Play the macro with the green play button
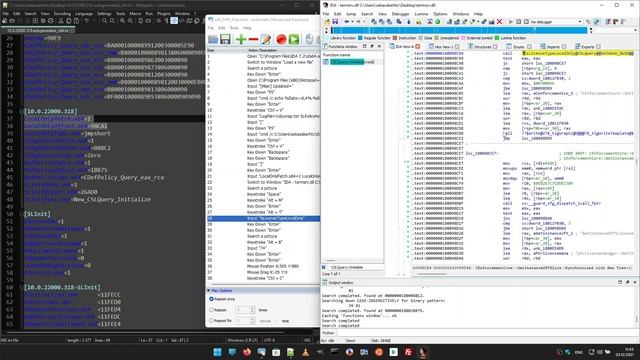The image size is (640, 360). 294,39
